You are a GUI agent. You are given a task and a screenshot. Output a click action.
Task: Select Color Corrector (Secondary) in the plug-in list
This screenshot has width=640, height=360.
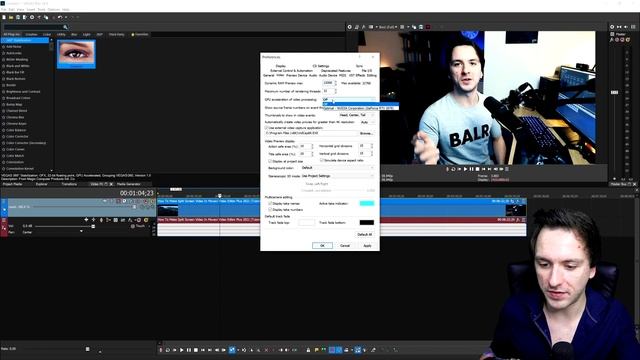[x=26, y=143]
